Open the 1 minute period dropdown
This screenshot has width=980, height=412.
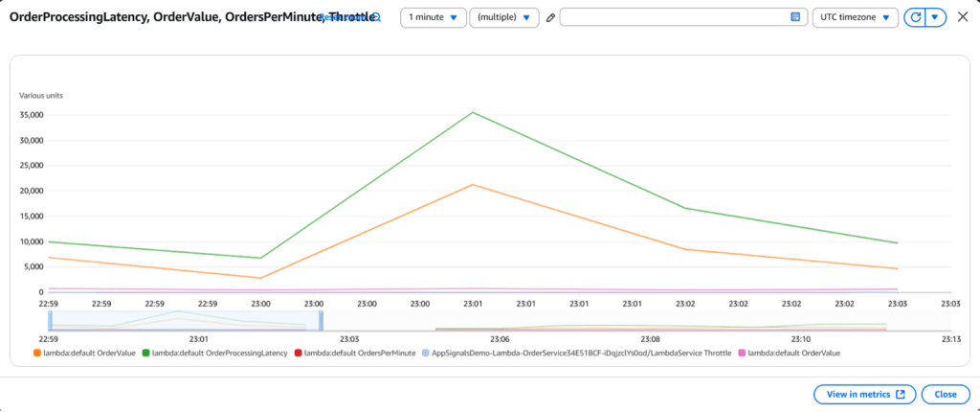pos(433,17)
